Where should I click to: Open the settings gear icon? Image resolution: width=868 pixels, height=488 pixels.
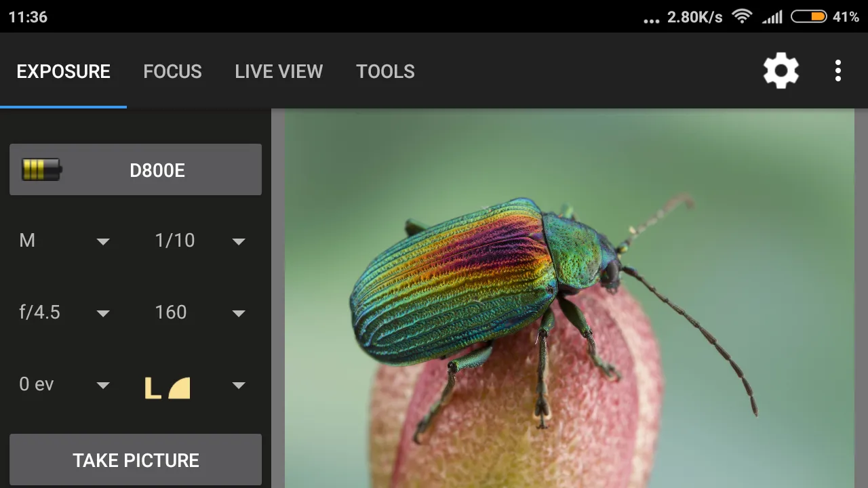tap(781, 70)
